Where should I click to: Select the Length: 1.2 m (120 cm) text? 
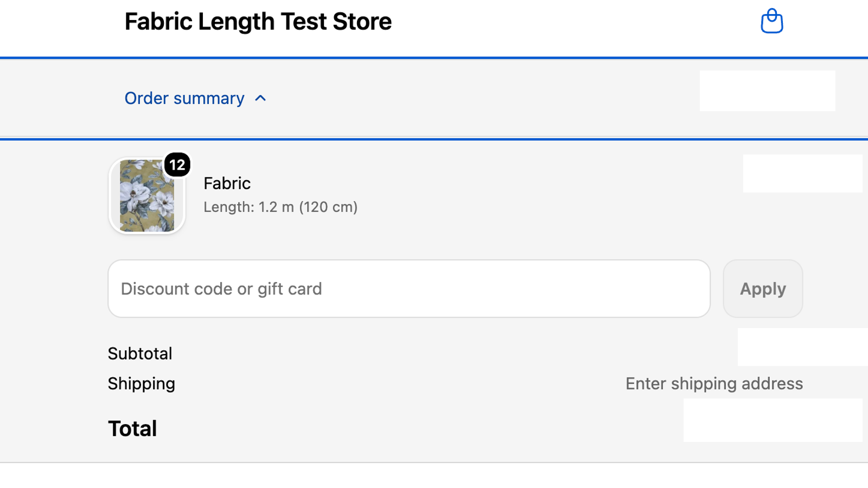pos(280,207)
